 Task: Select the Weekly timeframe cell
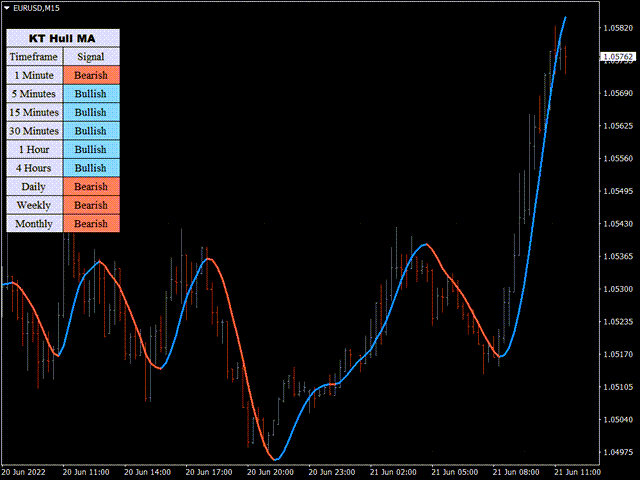point(34,205)
